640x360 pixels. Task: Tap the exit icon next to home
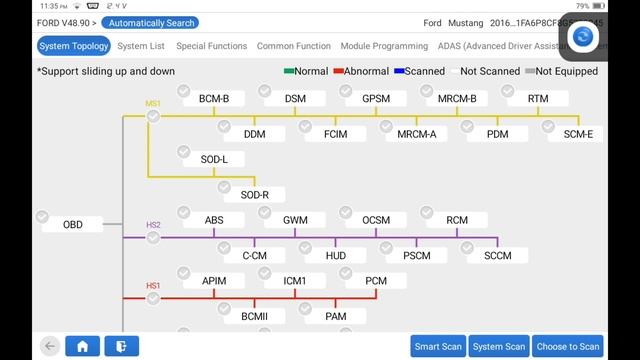pyautogui.click(x=122, y=346)
